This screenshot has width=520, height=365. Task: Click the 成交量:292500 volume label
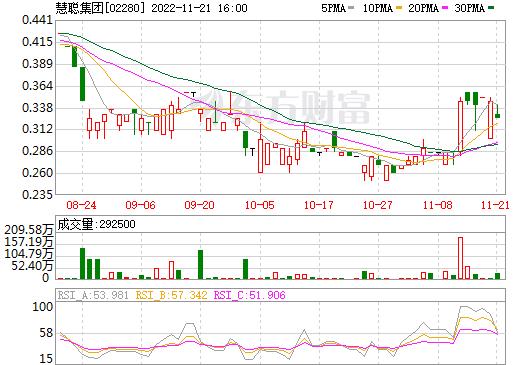pos(97,224)
